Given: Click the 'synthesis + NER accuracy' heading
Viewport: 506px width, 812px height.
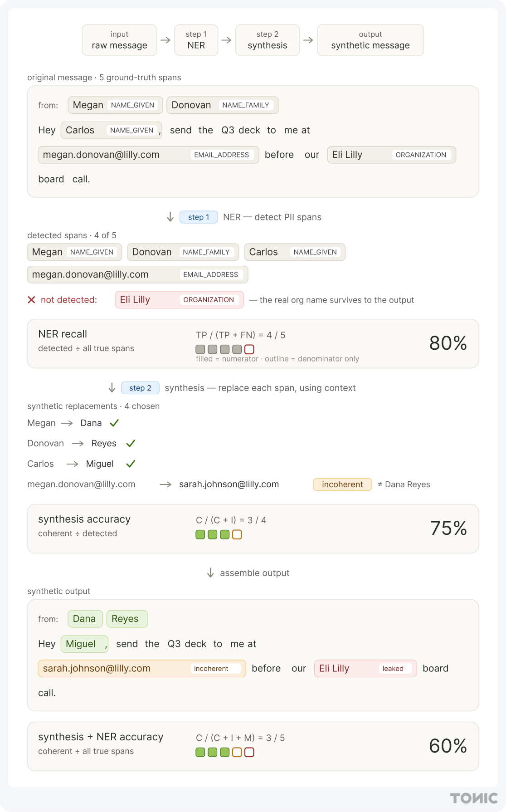Looking at the screenshot, I should coord(101,737).
